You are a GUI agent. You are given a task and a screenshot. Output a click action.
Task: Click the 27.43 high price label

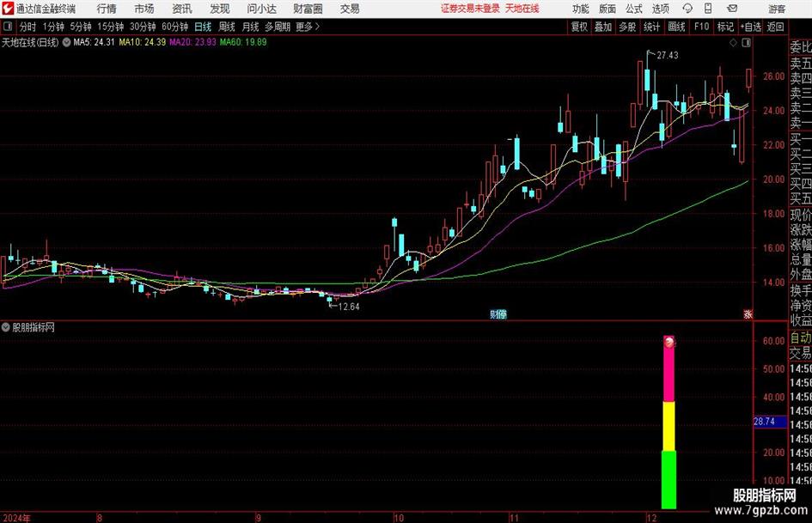(x=668, y=56)
